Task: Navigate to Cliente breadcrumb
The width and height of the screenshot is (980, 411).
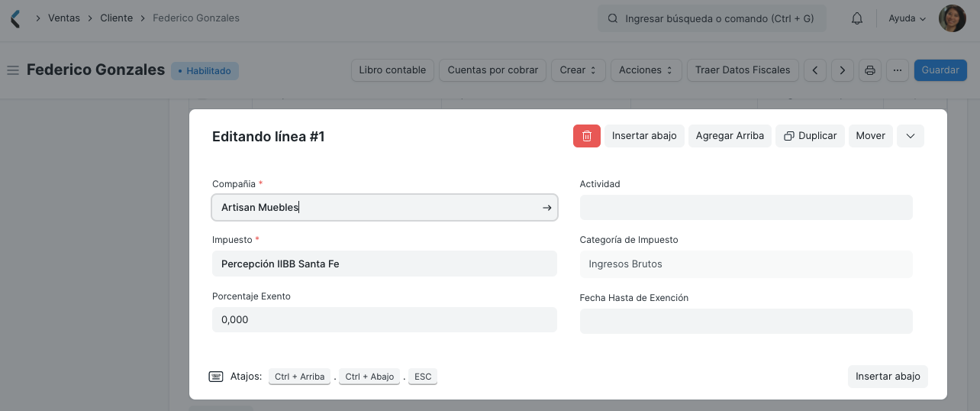Action: (x=116, y=18)
